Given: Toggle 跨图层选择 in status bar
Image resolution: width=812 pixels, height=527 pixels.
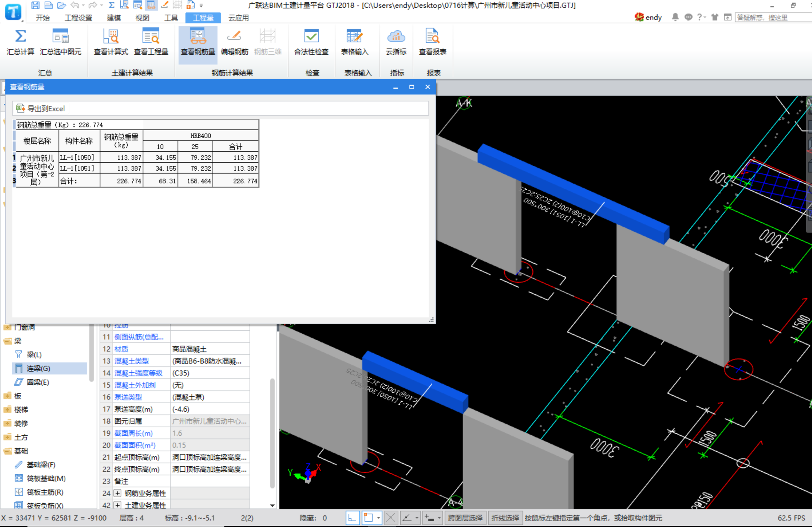Looking at the screenshot, I should click(465, 518).
